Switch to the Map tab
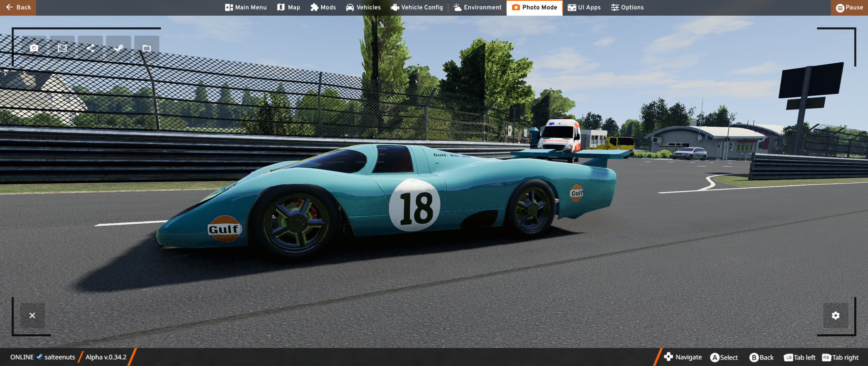The height and width of the screenshot is (366, 868). click(289, 7)
